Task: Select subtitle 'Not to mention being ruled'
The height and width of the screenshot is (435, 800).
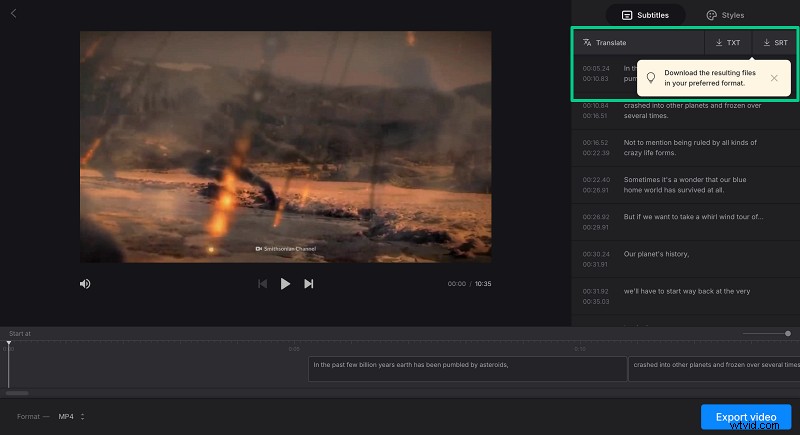Action: (x=690, y=148)
